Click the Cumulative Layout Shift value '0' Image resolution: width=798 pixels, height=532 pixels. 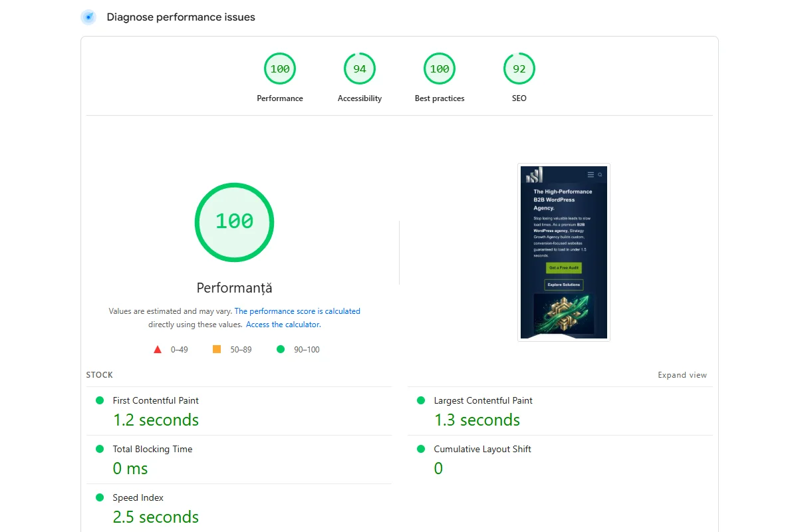click(x=438, y=469)
